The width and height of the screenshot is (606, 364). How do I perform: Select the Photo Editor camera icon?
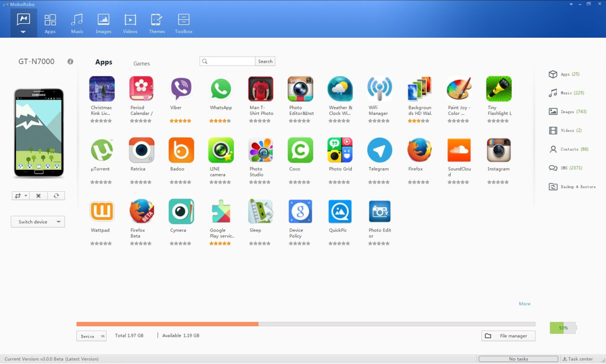click(380, 211)
